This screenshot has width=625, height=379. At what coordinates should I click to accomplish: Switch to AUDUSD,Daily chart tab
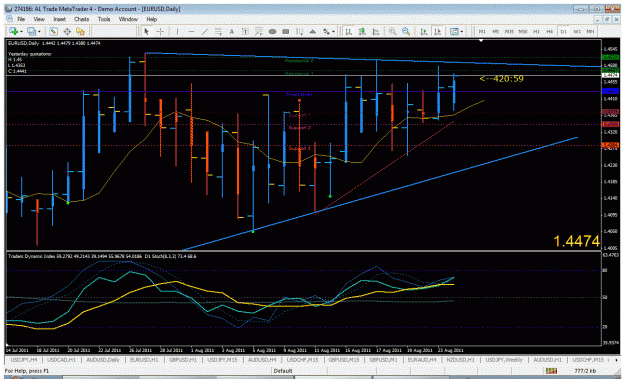(102, 360)
